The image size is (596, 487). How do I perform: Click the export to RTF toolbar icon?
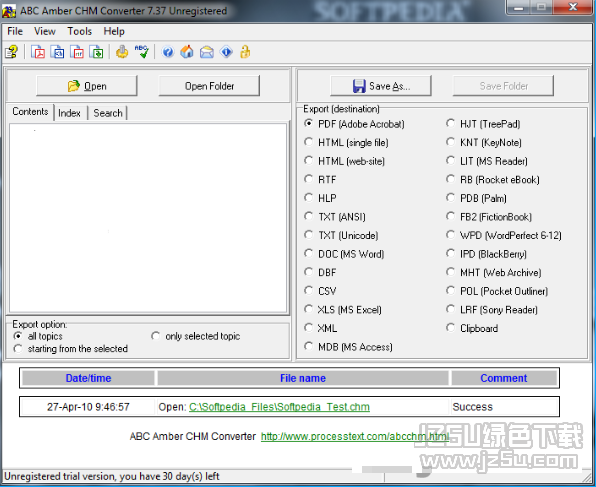[77, 52]
